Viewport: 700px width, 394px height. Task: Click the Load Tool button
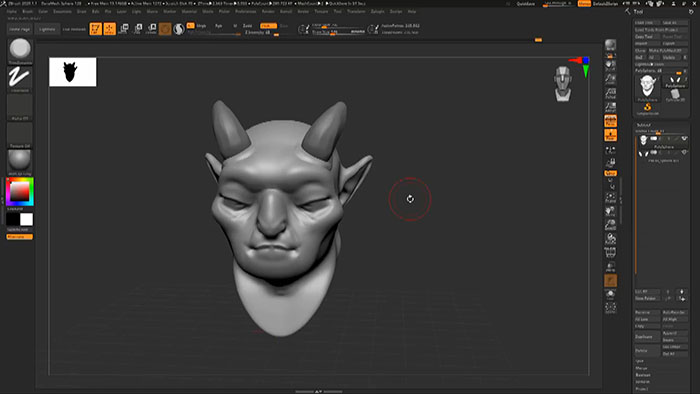pos(647,22)
